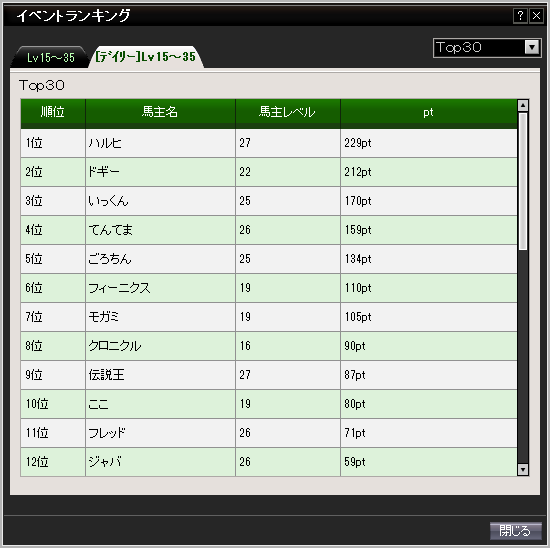Select the 12位 ジャバ row
Image resolution: width=551 pixels, height=548 pixels.
pos(269,462)
